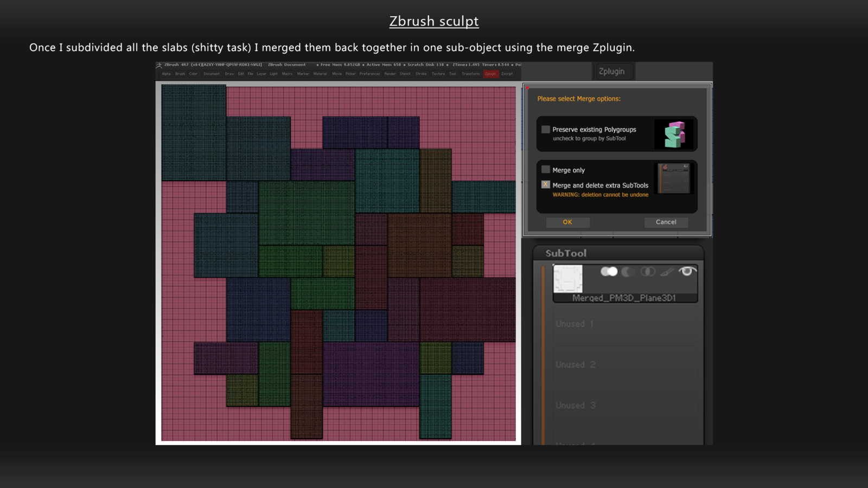Screen dimensions: 868x488
Task: Click the 'Active Mem 650' status entry
Action: 384,65
